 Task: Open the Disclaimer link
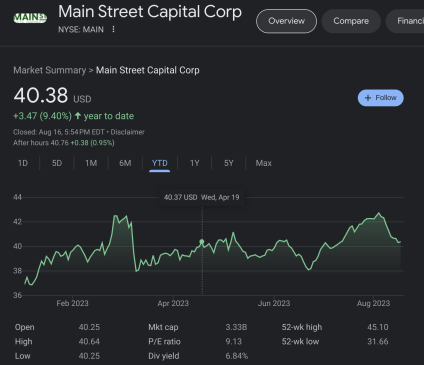pyautogui.click(x=128, y=132)
